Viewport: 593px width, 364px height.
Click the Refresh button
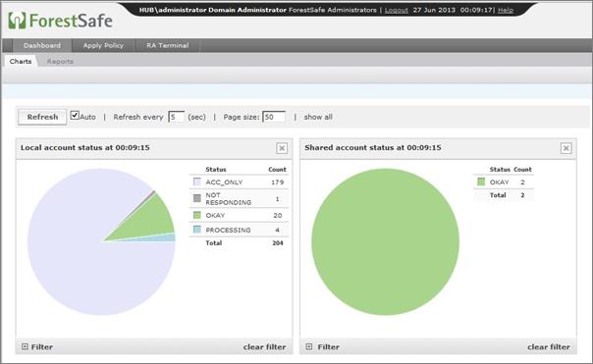tap(42, 117)
